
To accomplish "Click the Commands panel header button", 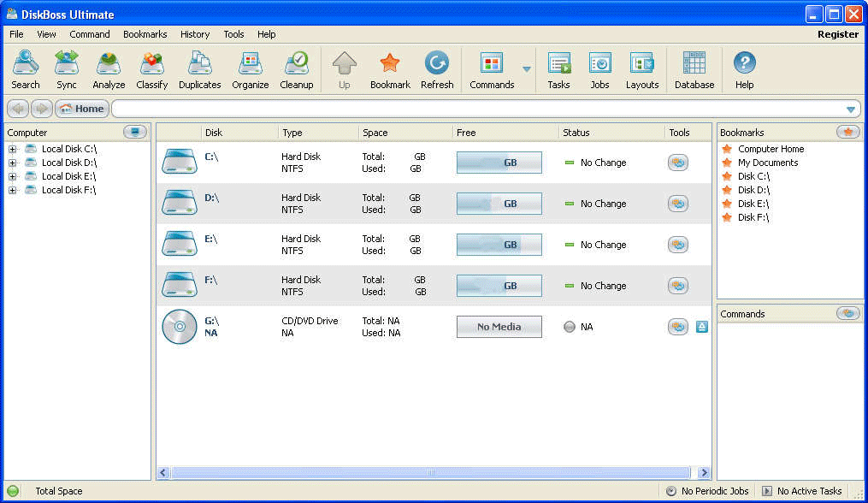I will click(848, 314).
